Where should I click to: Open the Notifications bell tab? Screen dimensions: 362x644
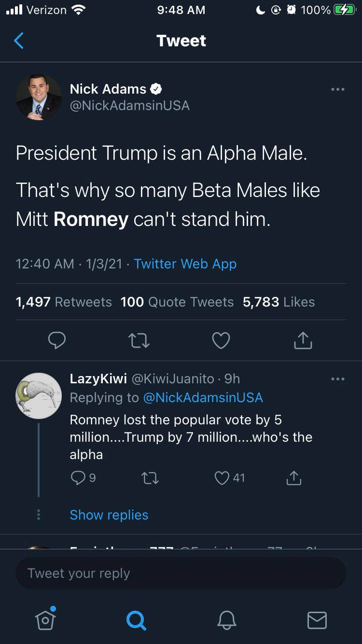tap(227, 620)
